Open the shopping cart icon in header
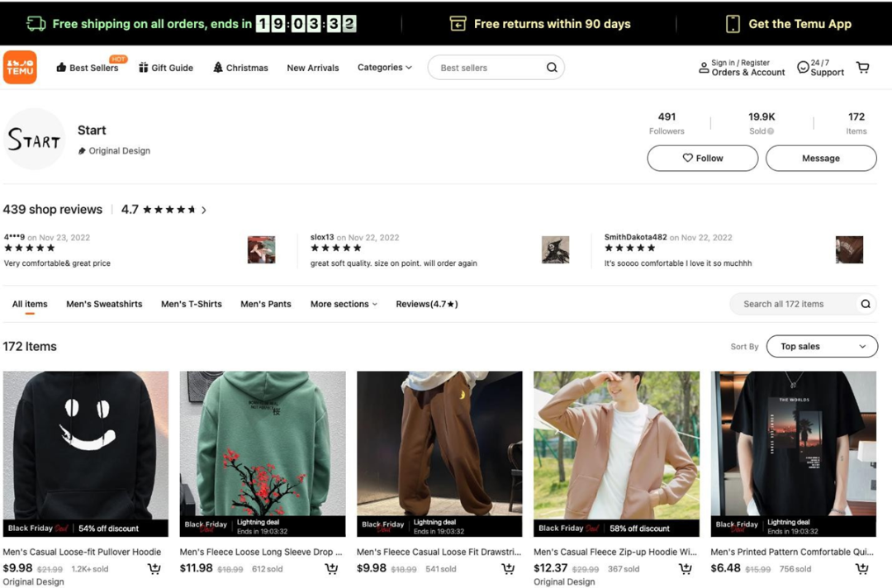 pos(863,68)
